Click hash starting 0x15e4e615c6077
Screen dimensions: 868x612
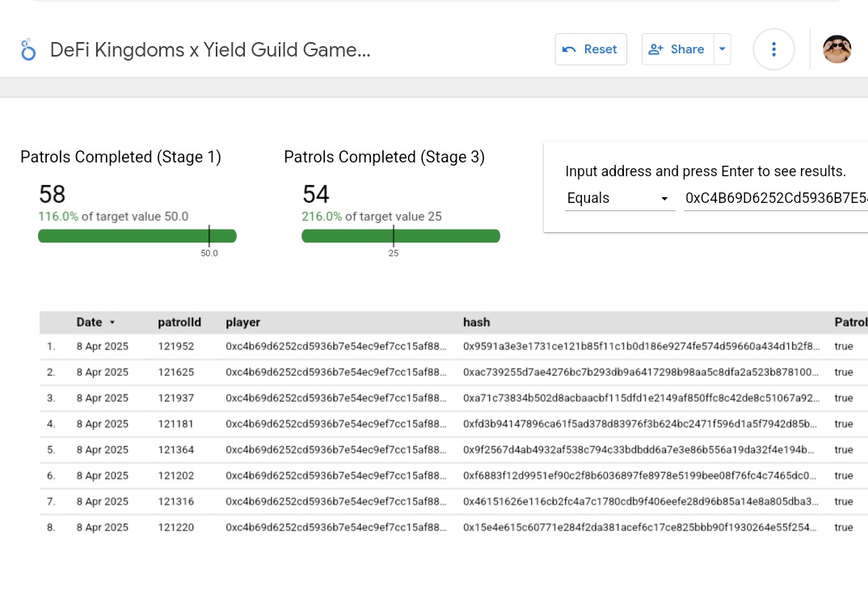(x=640, y=527)
